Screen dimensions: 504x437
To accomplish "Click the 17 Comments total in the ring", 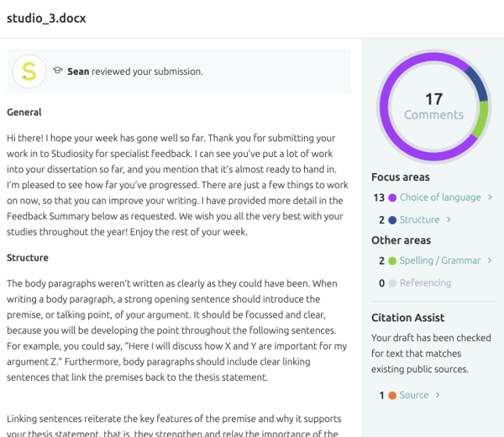I will (433, 107).
